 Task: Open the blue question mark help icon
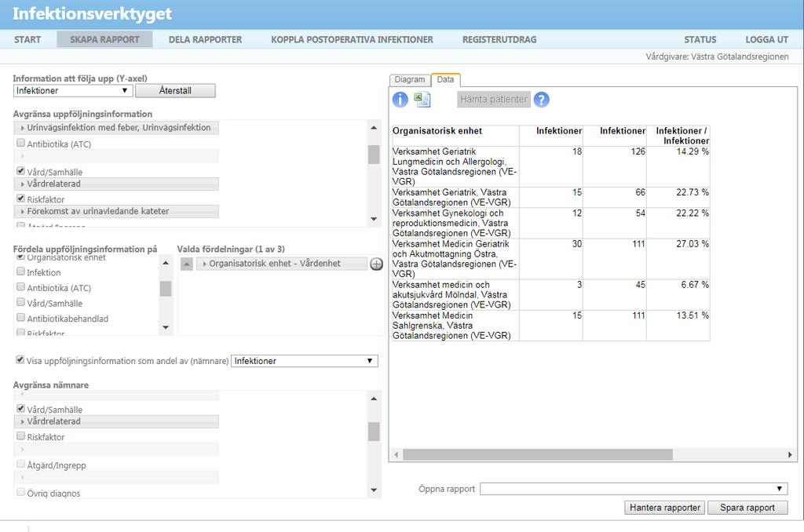point(542,100)
